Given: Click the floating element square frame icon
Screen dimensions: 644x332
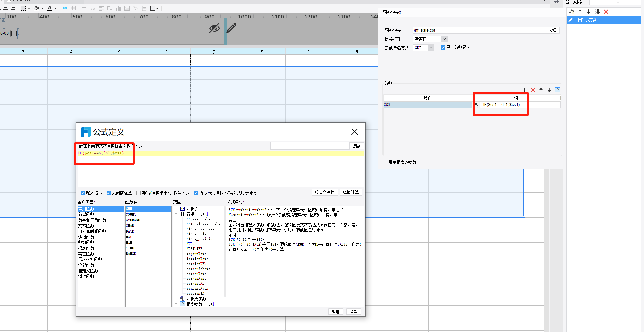Looking at the screenshot, I should pos(152,8).
